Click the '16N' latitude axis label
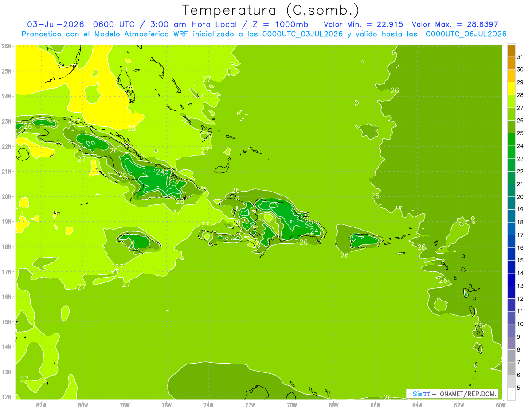This screenshot has height=411, width=532. pos(6,297)
